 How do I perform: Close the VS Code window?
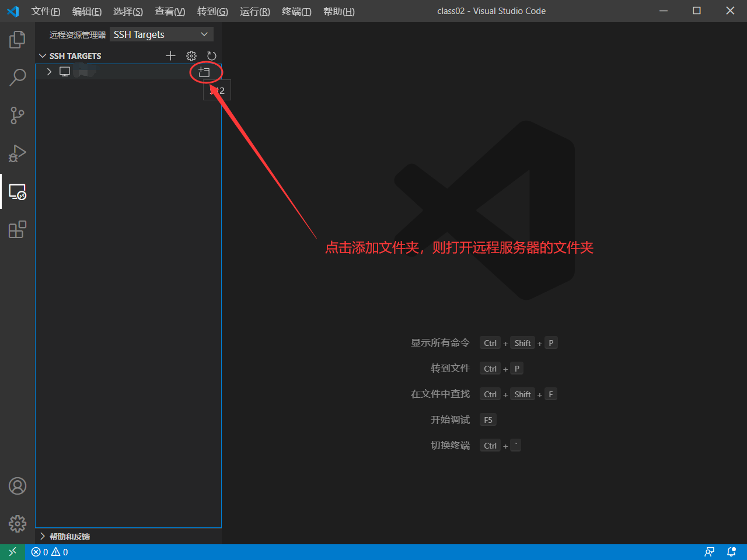tap(730, 11)
